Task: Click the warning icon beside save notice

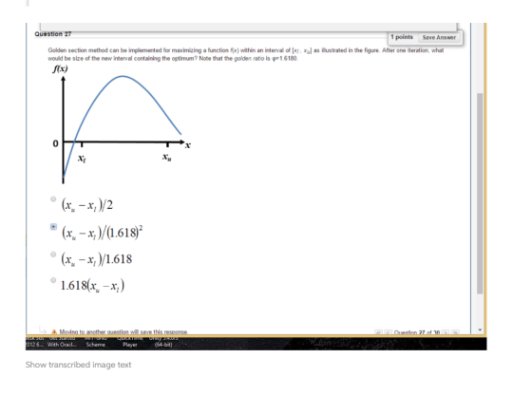Action: click(54, 332)
